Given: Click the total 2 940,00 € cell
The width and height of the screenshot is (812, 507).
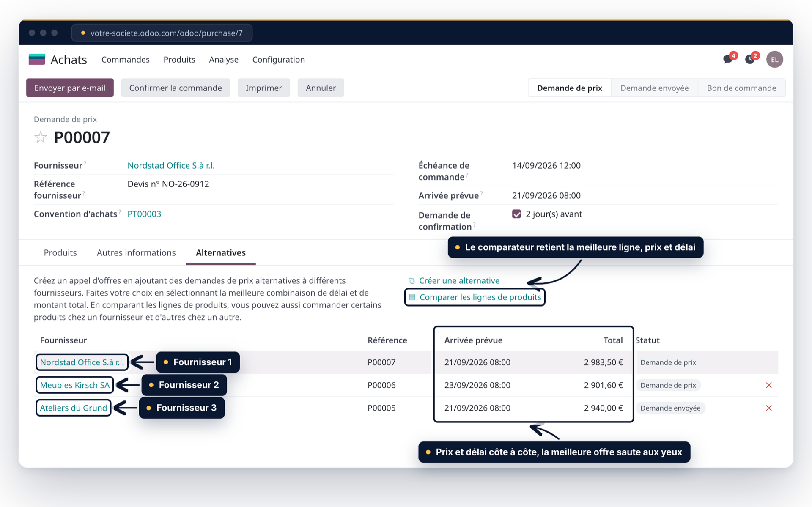Looking at the screenshot, I should pyautogui.click(x=603, y=408).
